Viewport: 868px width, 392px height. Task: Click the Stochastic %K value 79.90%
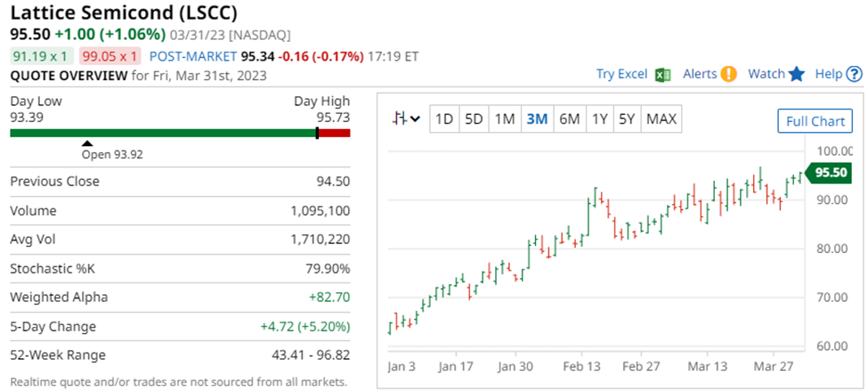[329, 269]
